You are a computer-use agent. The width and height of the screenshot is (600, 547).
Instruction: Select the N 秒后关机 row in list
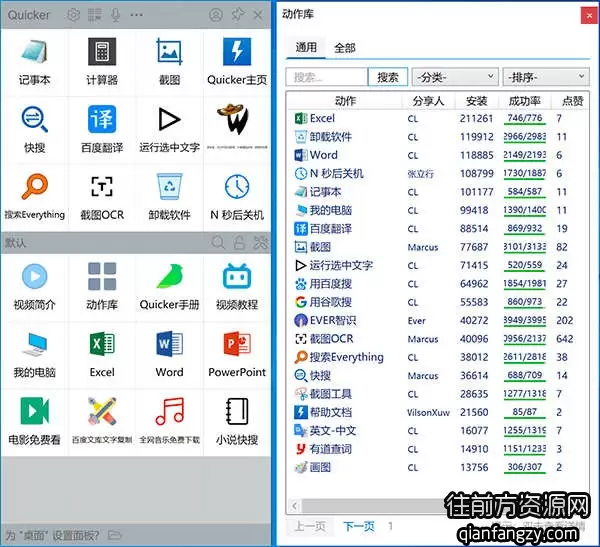(437, 173)
